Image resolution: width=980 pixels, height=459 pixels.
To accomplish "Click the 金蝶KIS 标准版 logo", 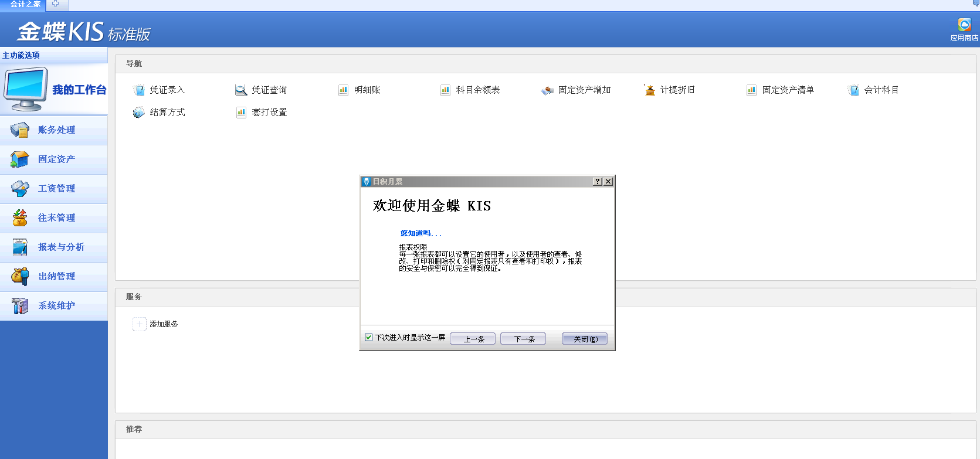I will coord(84,32).
